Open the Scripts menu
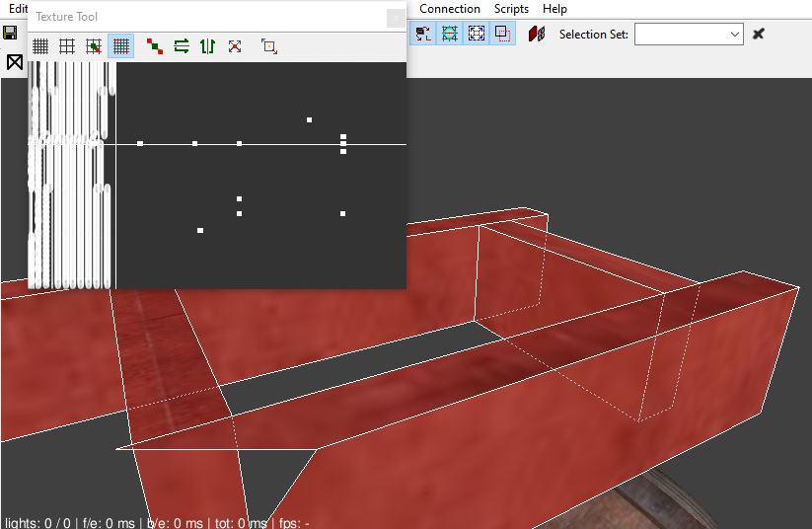This screenshot has width=812, height=529. pyautogui.click(x=511, y=9)
